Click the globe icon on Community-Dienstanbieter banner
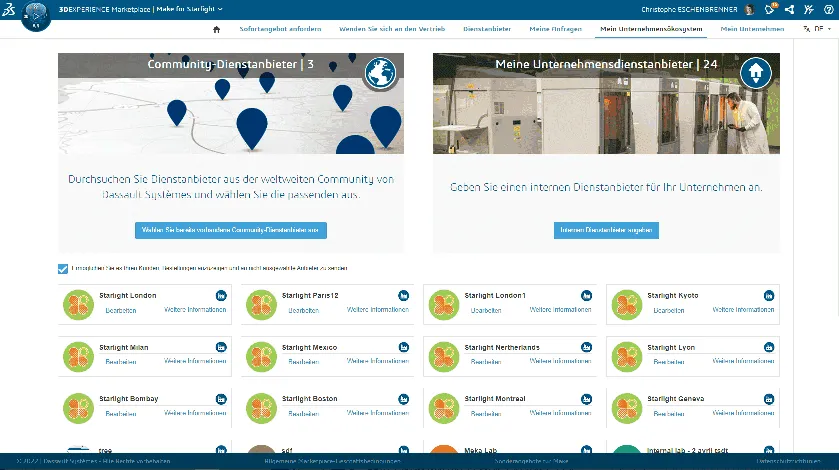Viewport: 839px width, 470px height. (x=380, y=73)
